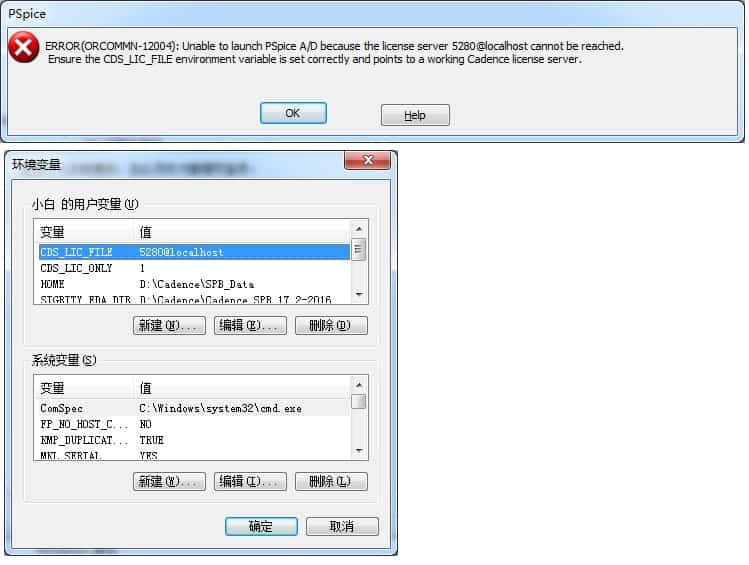Click New (新建 W) for system variables
The height and width of the screenshot is (565, 749).
(169, 481)
